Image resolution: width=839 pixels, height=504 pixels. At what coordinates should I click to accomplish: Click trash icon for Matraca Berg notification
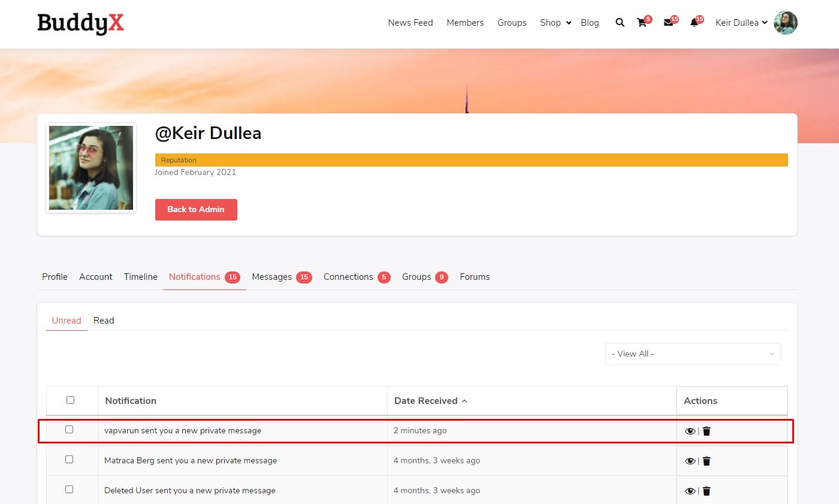pos(707,461)
